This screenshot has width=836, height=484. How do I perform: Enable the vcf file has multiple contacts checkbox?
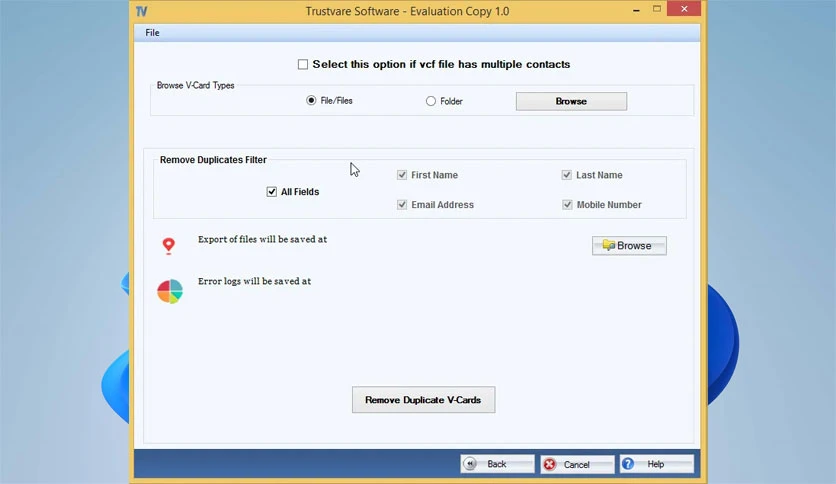[303, 64]
